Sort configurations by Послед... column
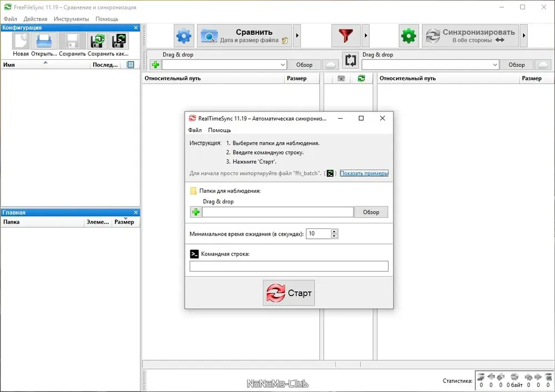Image resolution: width=555 pixels, height=392 pixels. [105, 65]
